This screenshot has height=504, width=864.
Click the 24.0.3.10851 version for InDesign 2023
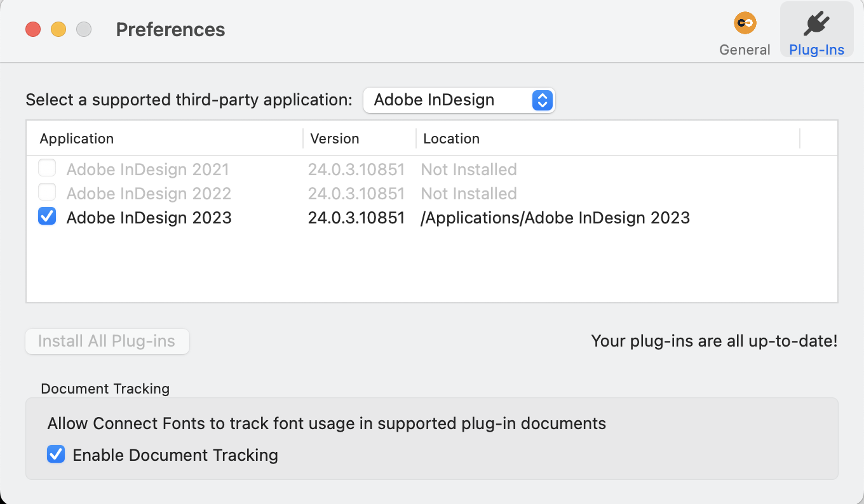pyautogui.click(x=356, y=218)
